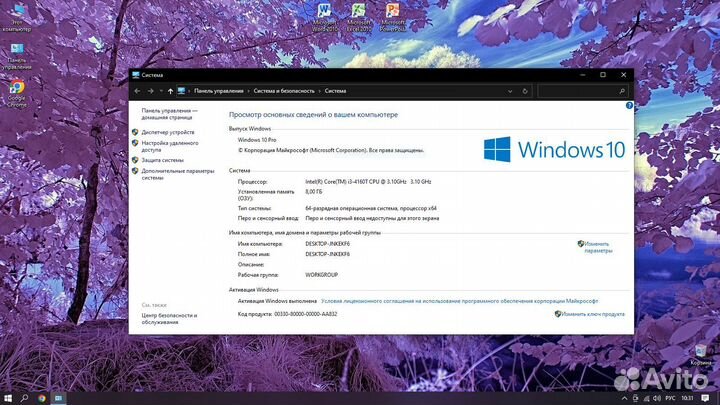Refresh the Система page

coord(525,91)
